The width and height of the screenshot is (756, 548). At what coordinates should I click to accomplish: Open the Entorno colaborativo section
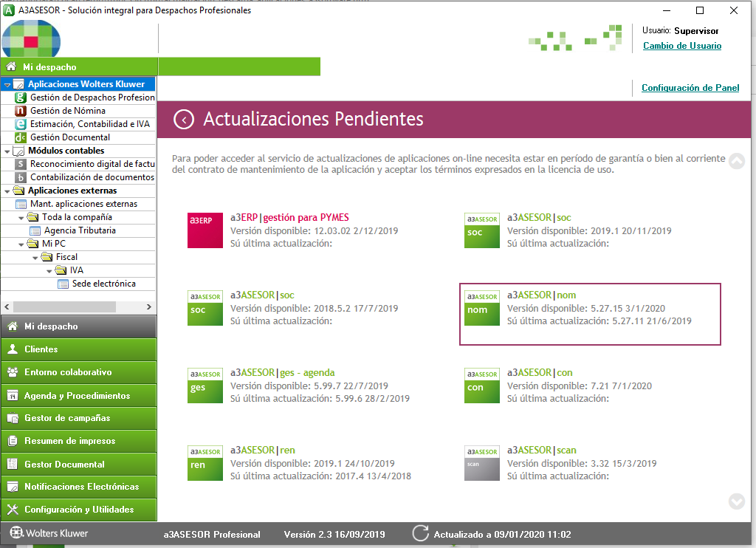click(x=78, y=372)
